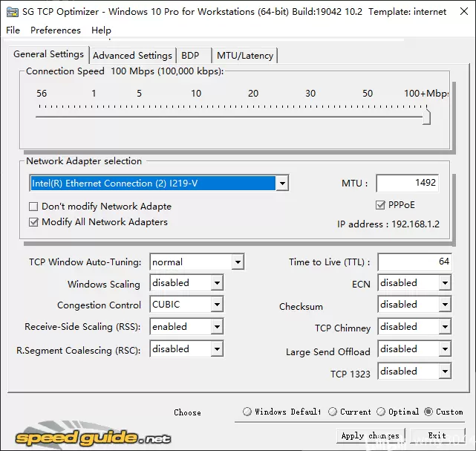The image size is (476, 451).
Task: Select the Windows Default radio button
Action: 247,412
